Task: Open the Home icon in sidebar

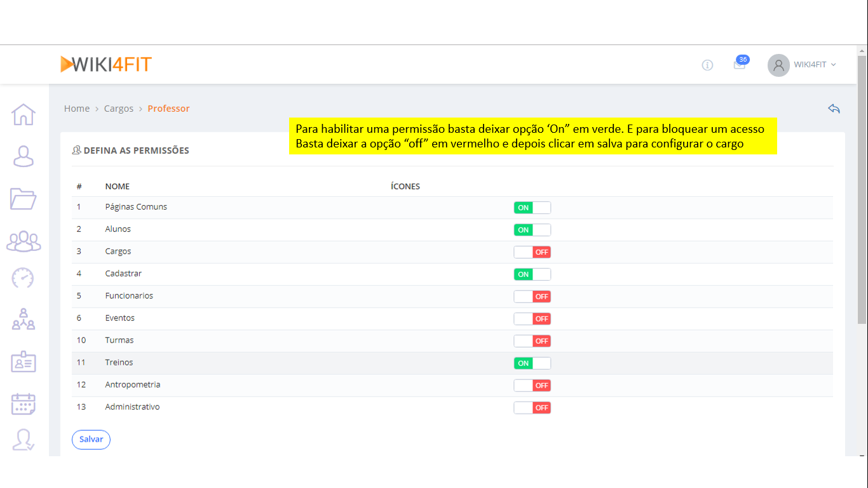Action: 24,114
